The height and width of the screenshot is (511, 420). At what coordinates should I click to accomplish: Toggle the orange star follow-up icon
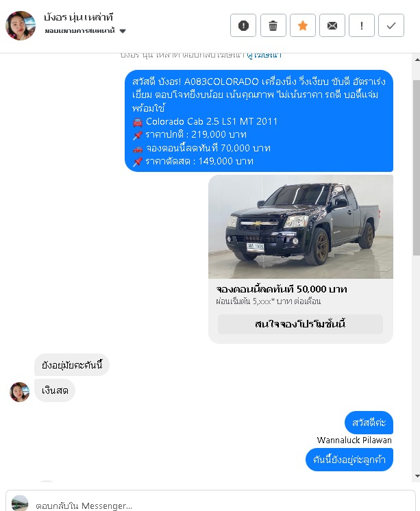(x=303, y=25)
